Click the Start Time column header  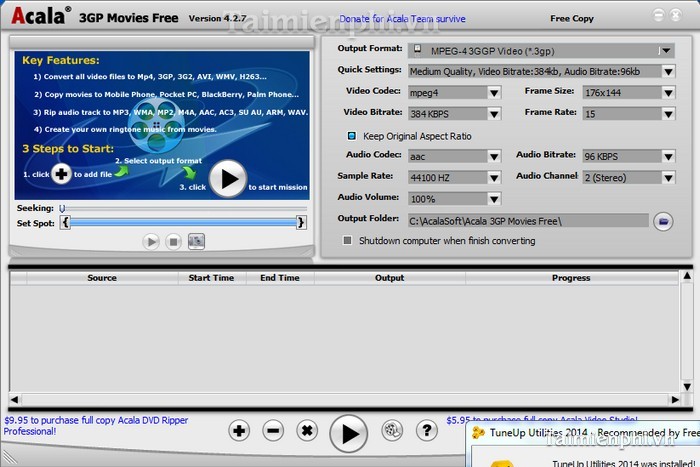pyautogui.click(x=212, y=278)
